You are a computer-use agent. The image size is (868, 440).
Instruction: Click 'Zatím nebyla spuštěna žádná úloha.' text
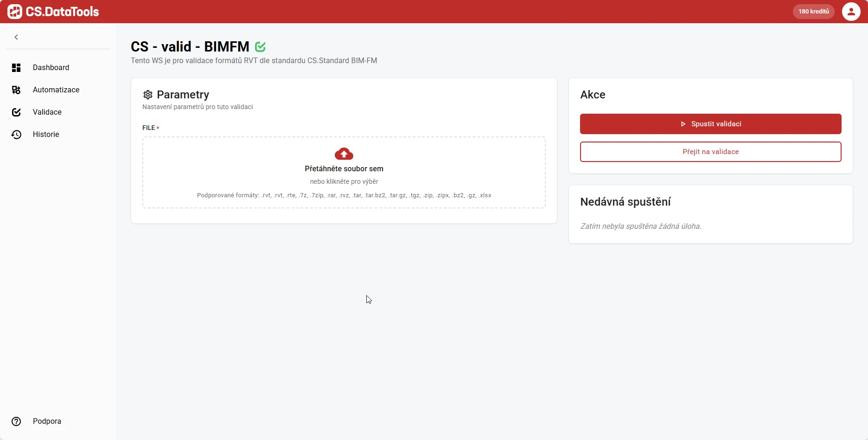click(641, 226)
